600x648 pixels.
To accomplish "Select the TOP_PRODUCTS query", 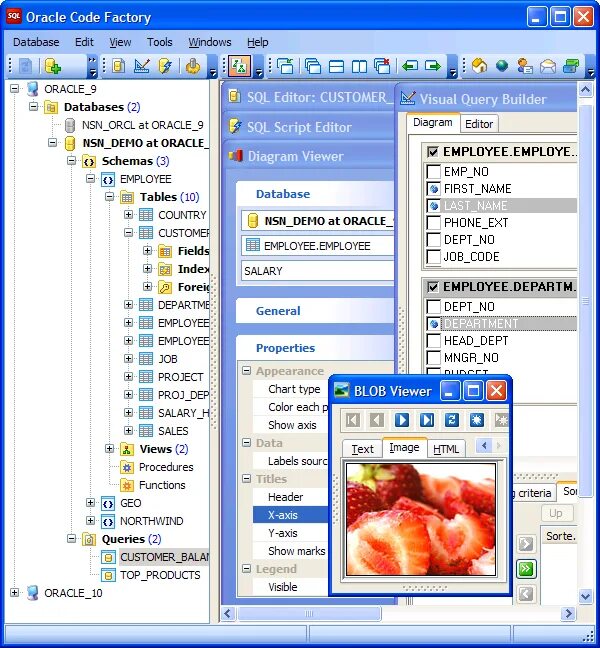I will click(160, 575).
